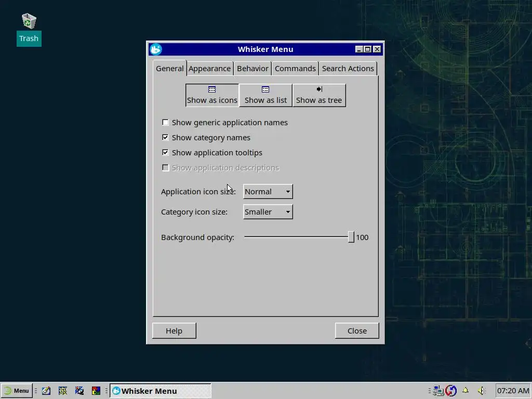
Task: Click the third launcher icon on the taskbar
Action: [x=79, y=391]
